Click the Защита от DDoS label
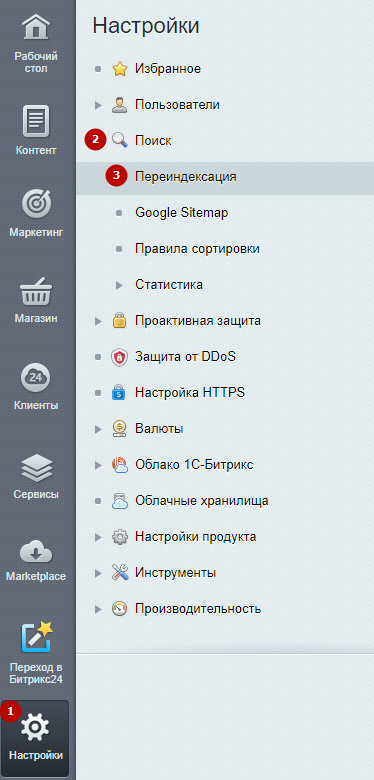Image resolution: width=374 pixels, height=780 pixels. point(185,357)
